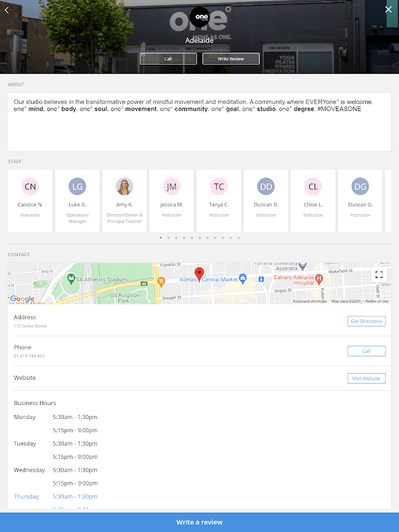The image size is (399, 532).
Task: Click Visit Website button
Action: click(366, 378)
